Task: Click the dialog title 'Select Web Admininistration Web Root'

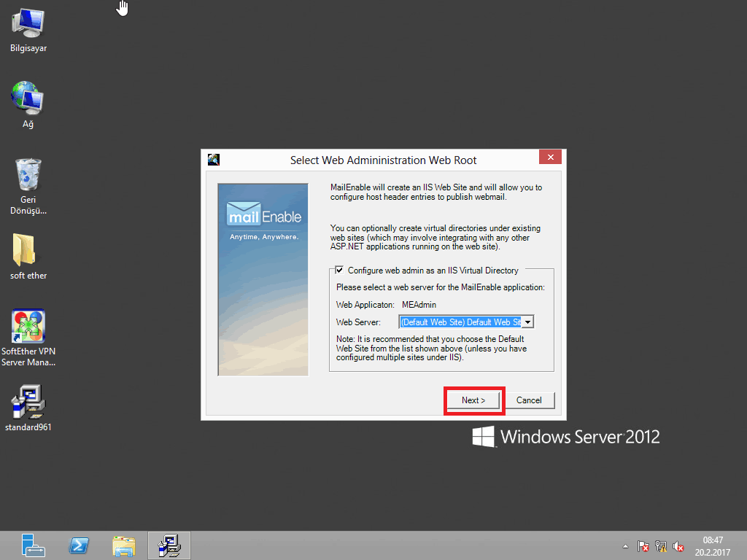Action: [383, 160]
